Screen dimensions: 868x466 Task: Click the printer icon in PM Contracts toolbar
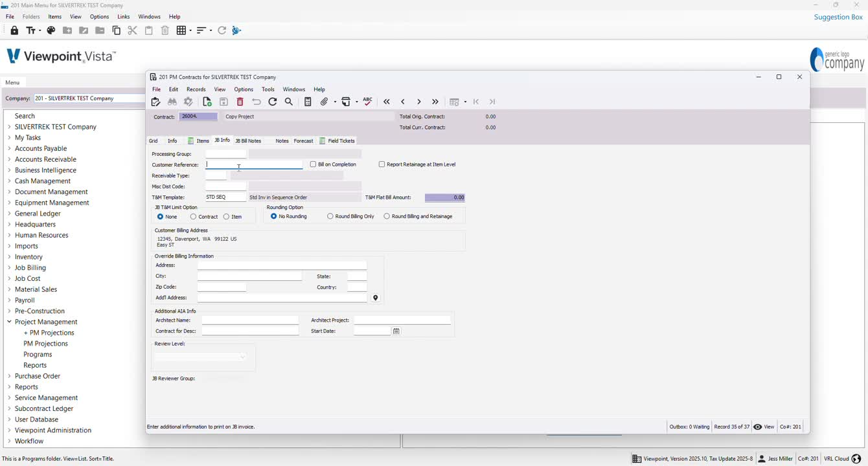point(347,102)
